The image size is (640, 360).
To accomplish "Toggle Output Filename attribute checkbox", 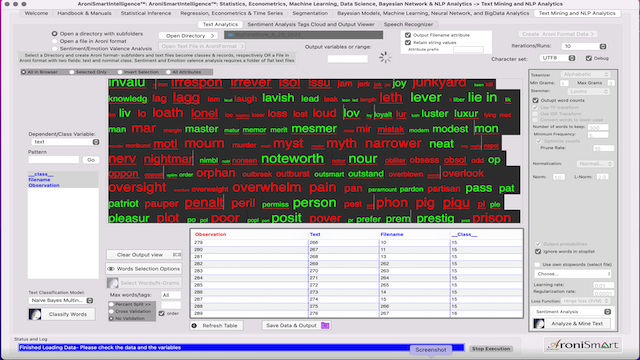I will (408, 35).
